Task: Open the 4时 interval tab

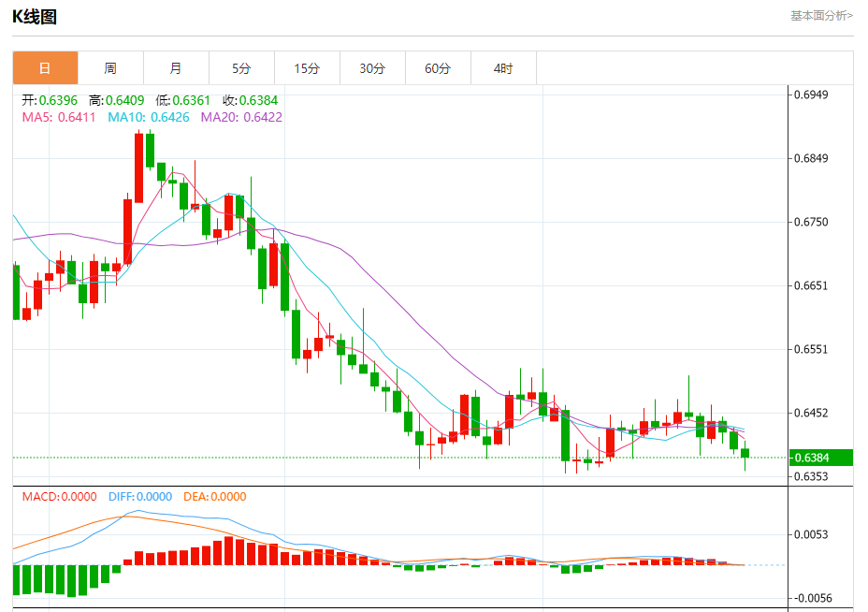Action: click(x=503, y=68)
